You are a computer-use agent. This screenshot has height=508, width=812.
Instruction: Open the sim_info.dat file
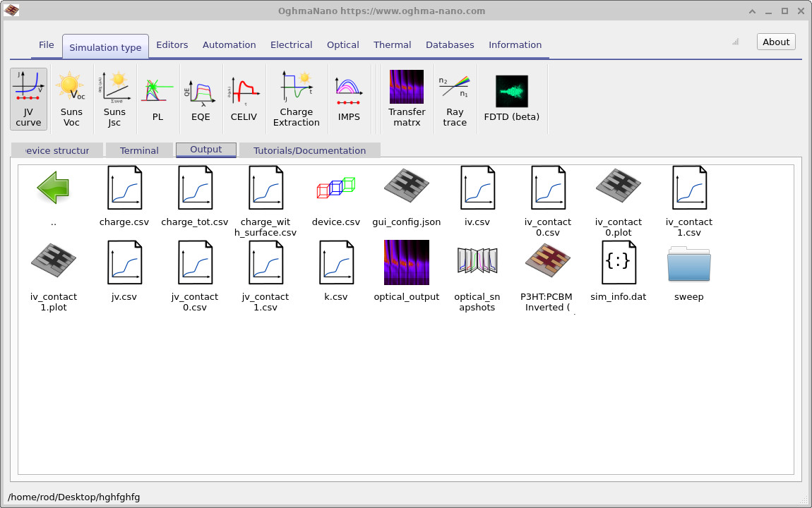[619, 271]
